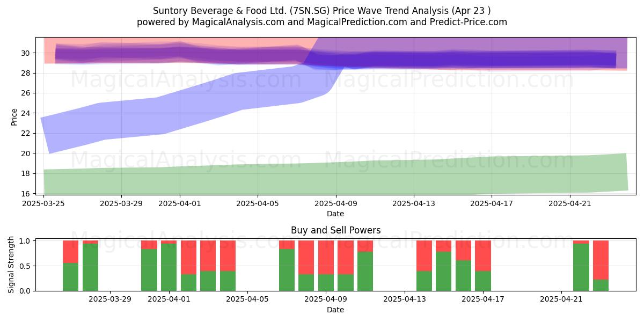Click the 'Buy and Sell Powers' chart title
Screen dimensions: 644x322
pyautogui.click(x=335, y=230)
